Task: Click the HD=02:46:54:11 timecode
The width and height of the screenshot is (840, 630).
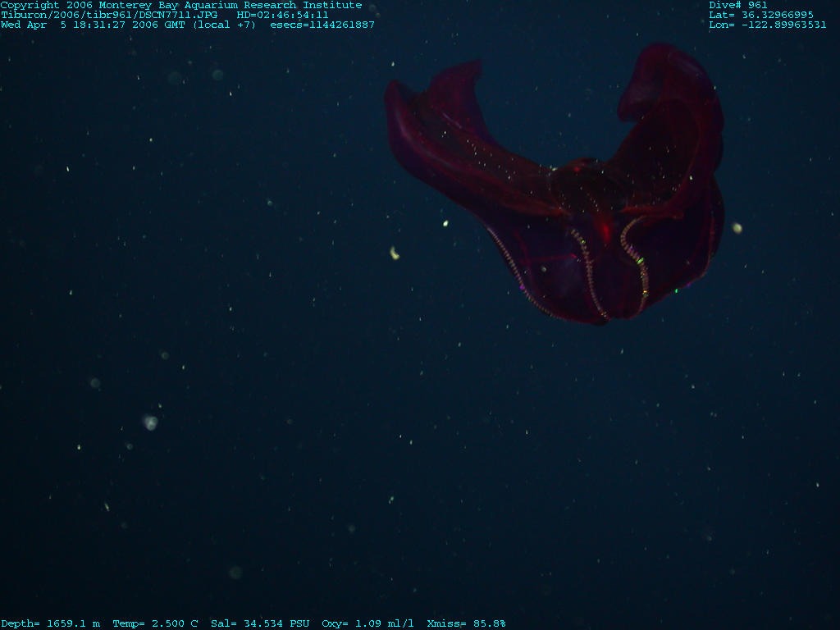Action: pos(282,15)
